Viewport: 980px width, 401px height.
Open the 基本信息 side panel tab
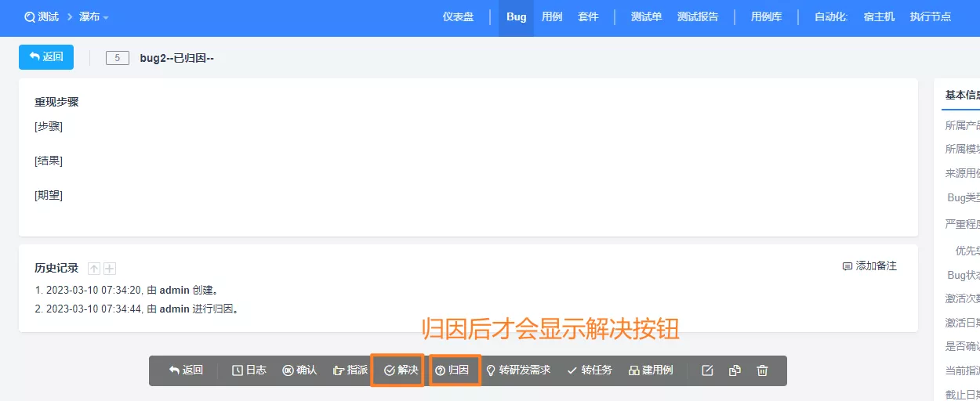click(x=962, y=95)
